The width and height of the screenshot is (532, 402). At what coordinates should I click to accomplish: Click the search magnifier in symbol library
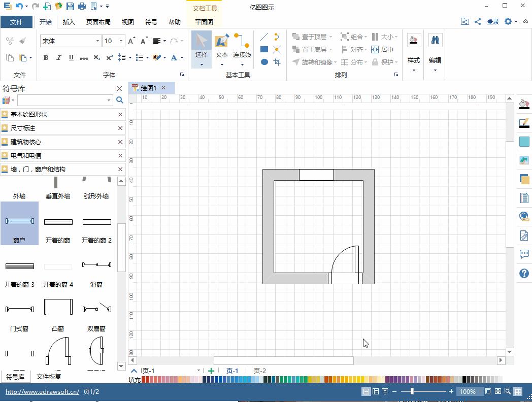tap(120, 100)
